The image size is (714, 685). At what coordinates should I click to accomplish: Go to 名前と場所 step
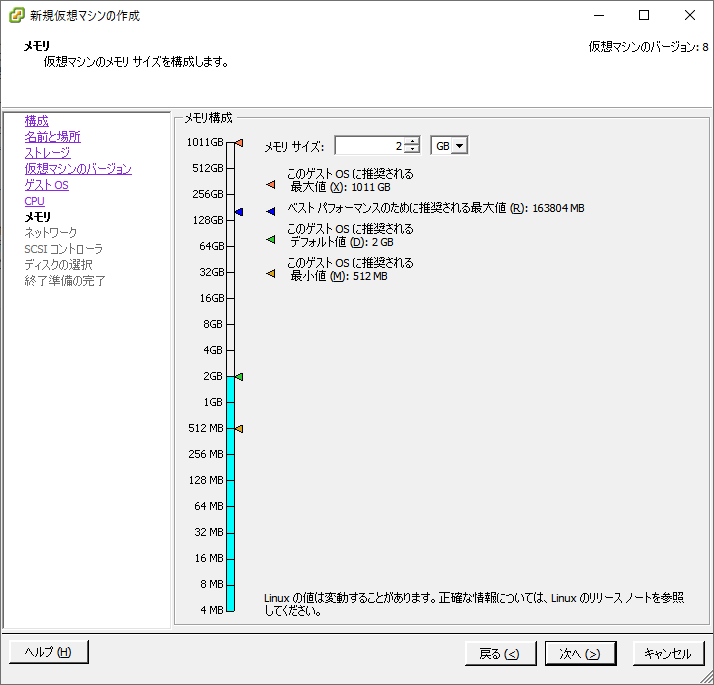pos(52,137)
